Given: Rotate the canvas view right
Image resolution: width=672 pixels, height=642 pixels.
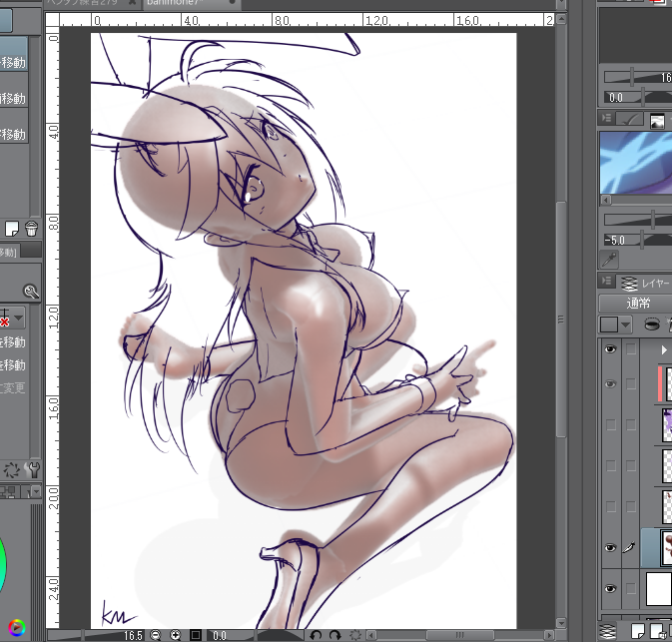Looking at the screenshot, I should (x=336, y=635).
